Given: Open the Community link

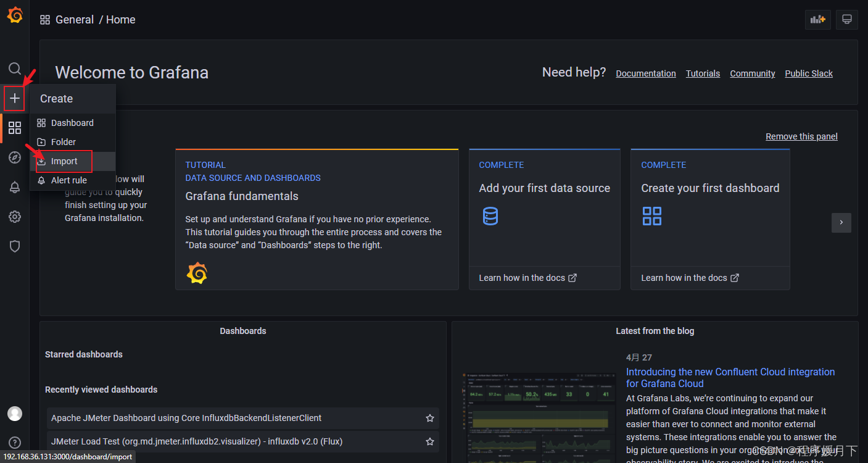Looking at the screenshot, I should point(753,73).
